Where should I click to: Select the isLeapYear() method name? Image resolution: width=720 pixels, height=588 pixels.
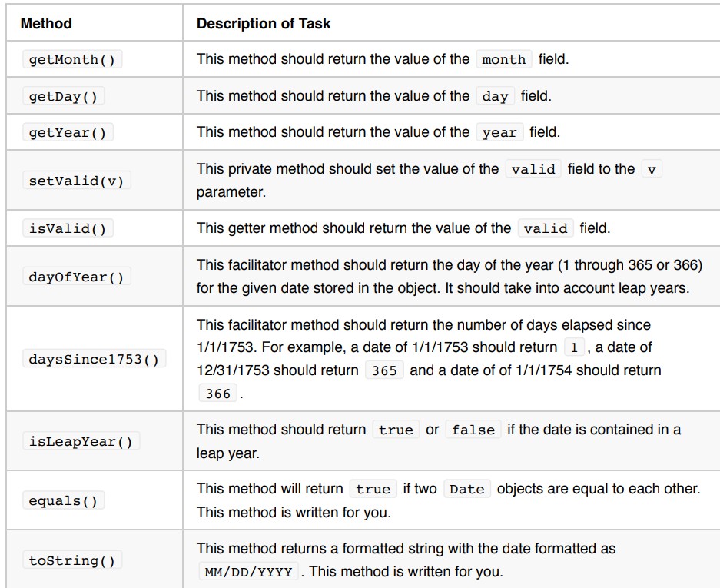(81, 441)
